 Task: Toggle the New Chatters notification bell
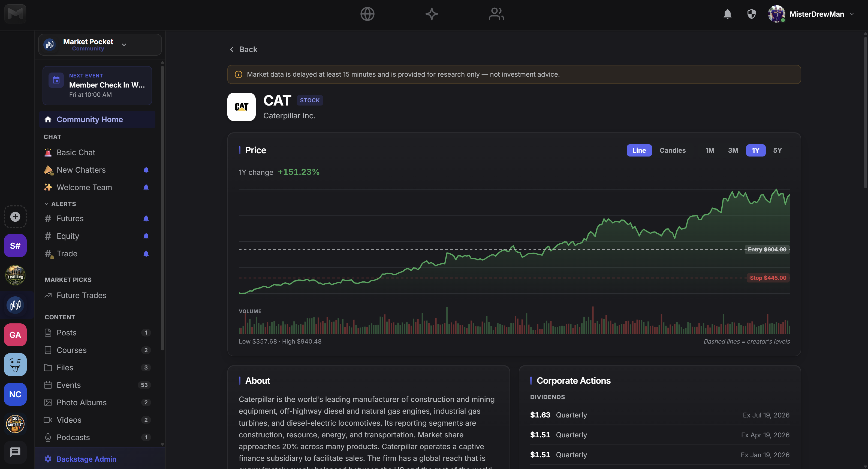[146, 170]
